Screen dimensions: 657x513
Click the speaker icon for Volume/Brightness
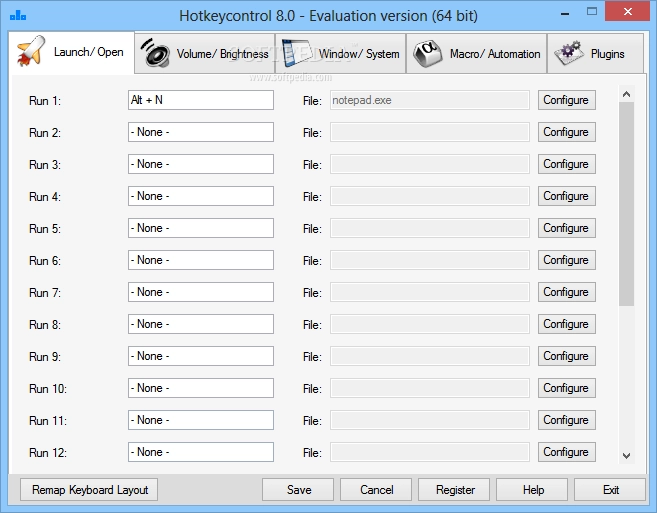(x=155, y=53)
